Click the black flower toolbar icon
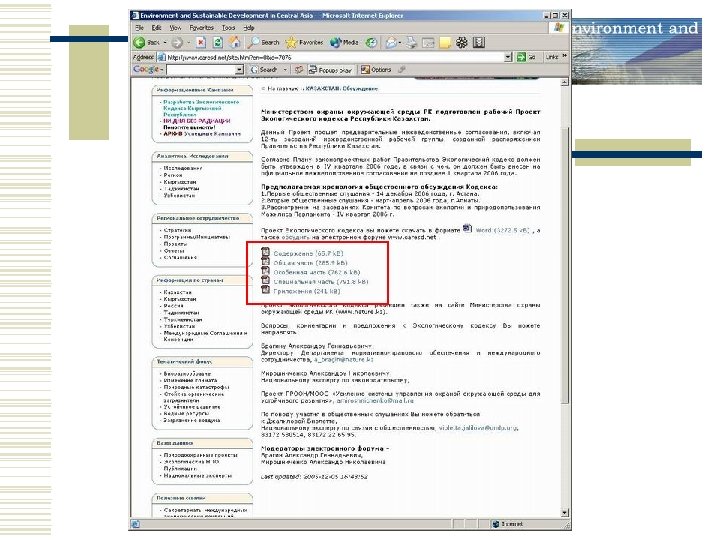720x540 pixels. point(461,43)
